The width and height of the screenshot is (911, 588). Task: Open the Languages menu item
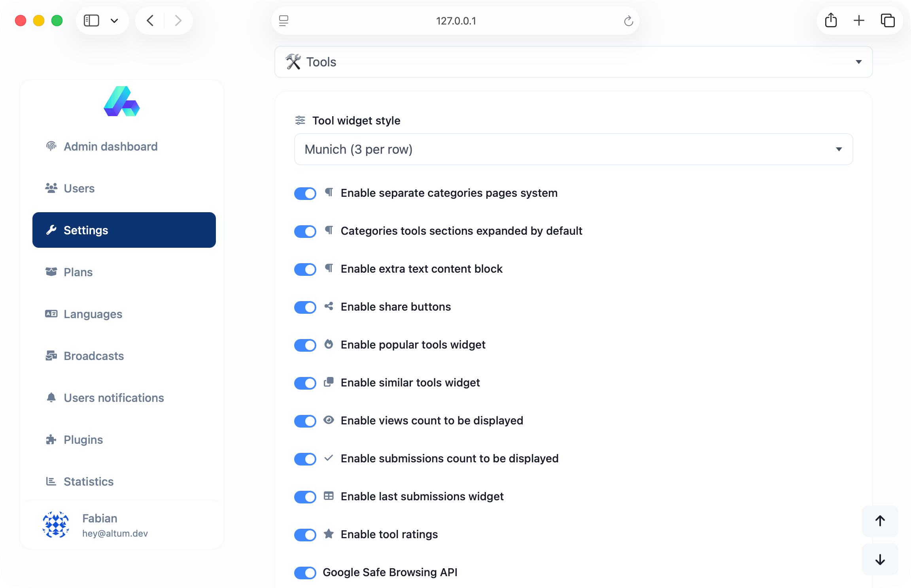tap(124, 314)
